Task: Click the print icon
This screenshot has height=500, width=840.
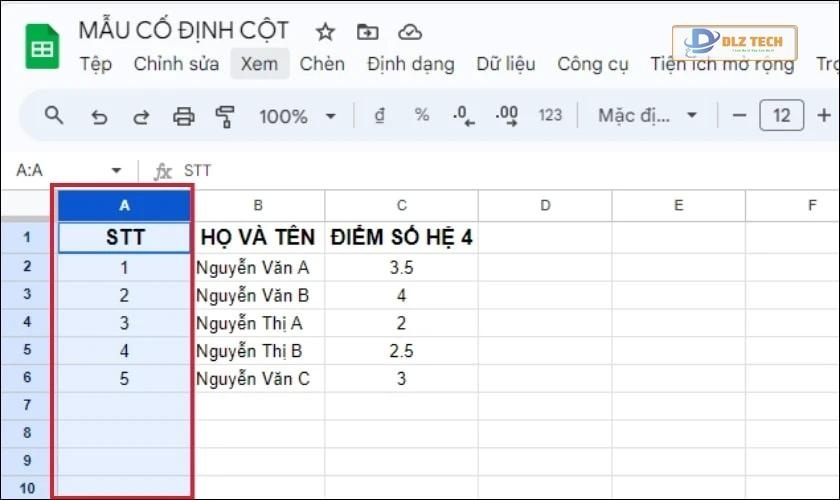Action: point(183,116)
